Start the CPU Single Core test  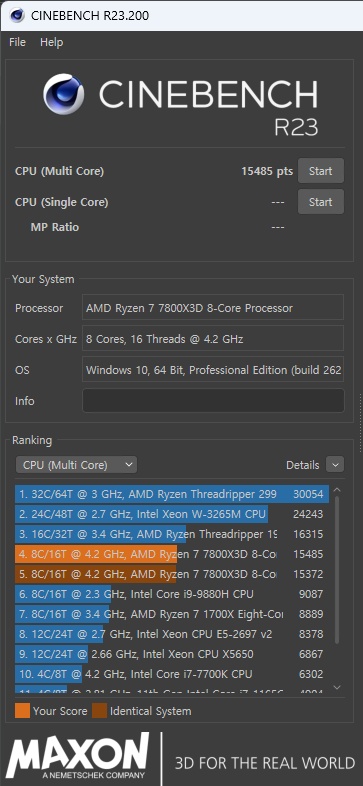321,202
